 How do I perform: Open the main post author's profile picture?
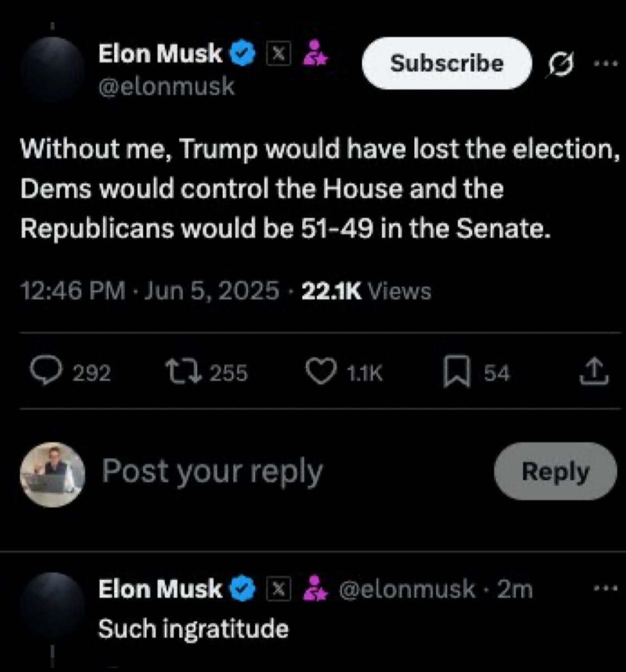point(52,70)
